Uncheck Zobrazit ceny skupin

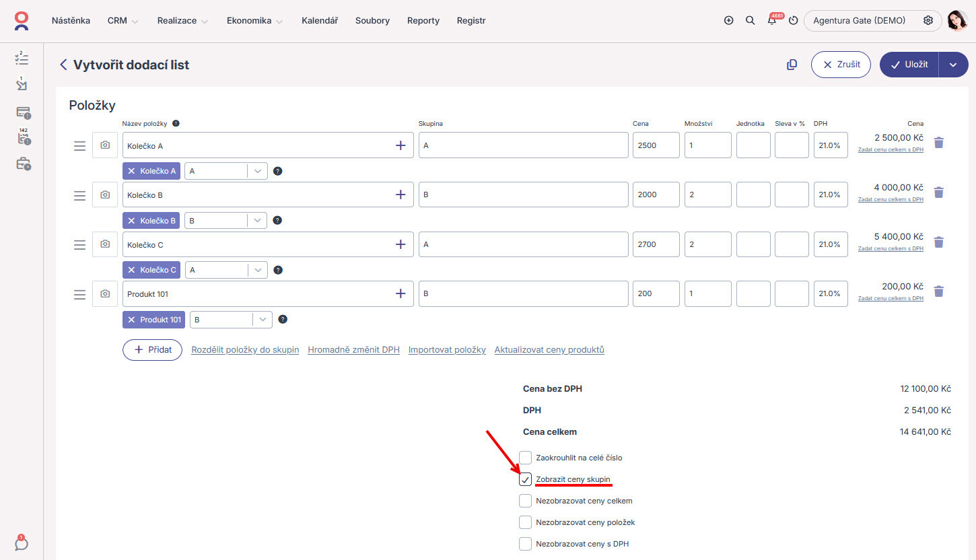tap(526, 479)
